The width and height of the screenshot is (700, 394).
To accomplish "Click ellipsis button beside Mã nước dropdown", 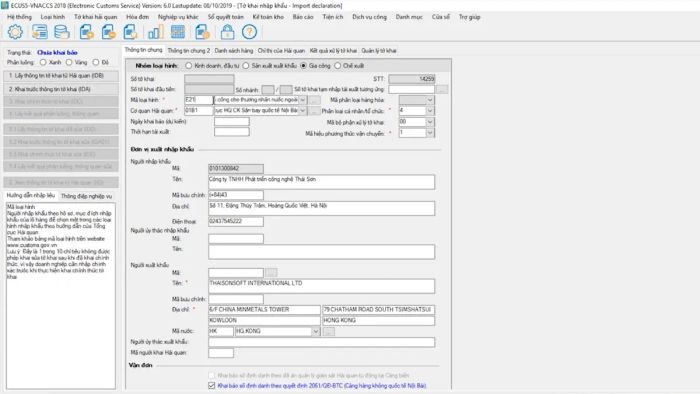I will coord(329,332).
